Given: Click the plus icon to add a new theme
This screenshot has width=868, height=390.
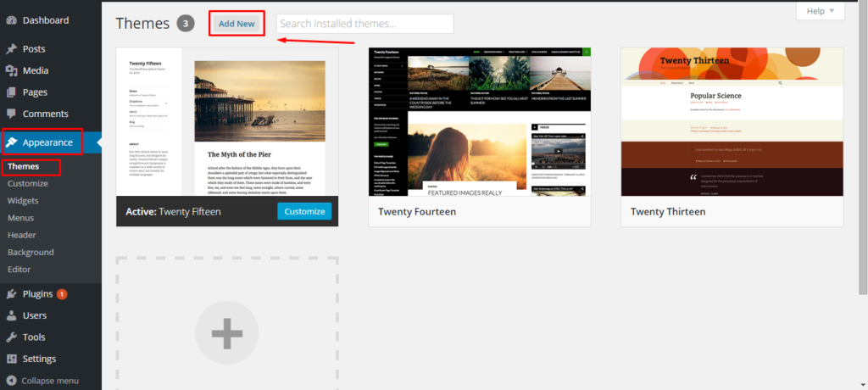Looking at the screenshot, I should click(227, 333).
